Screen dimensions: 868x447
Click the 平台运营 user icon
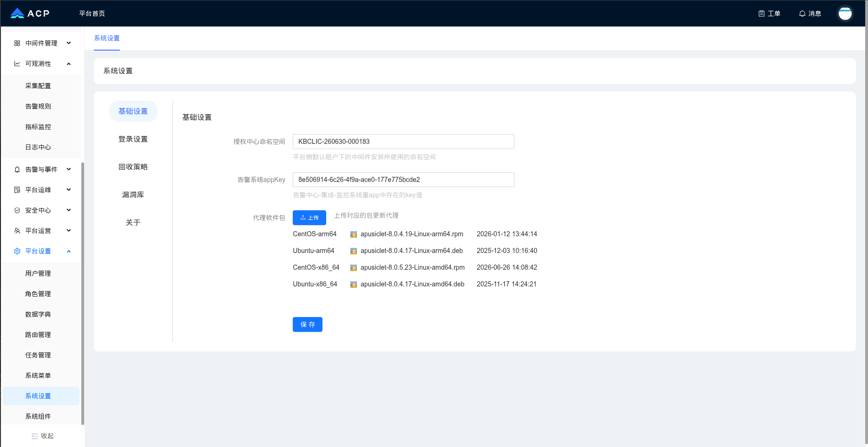pyautogui.click(x=17, y=231)
